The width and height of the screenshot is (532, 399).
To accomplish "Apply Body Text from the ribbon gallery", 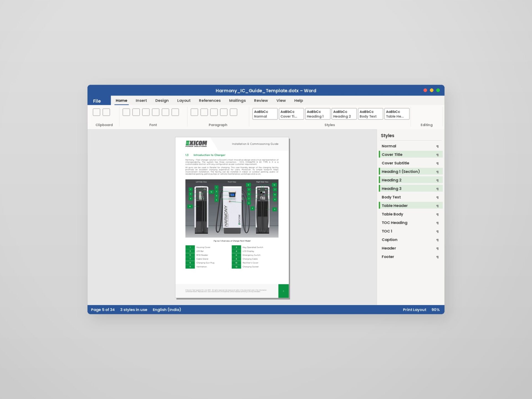I will [x=370, y=114].
